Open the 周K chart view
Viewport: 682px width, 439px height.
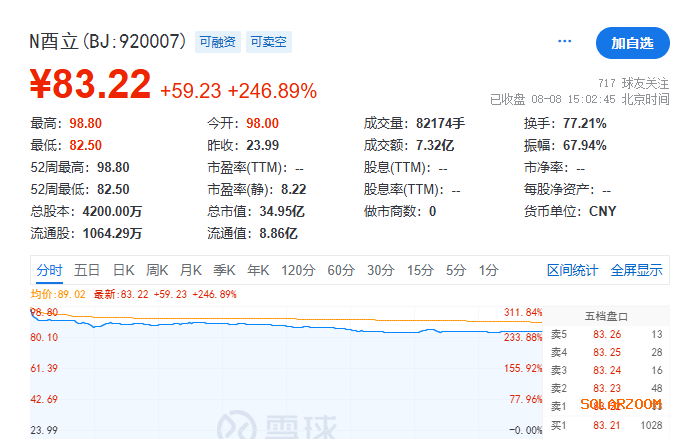(157, 270)
